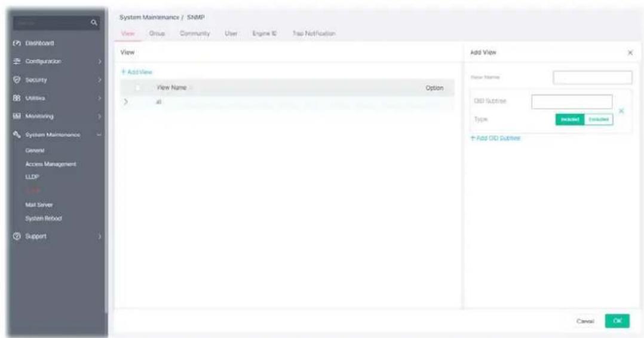Click the Utilities grid icon
644x338 pixels.
tap(17, 98)
